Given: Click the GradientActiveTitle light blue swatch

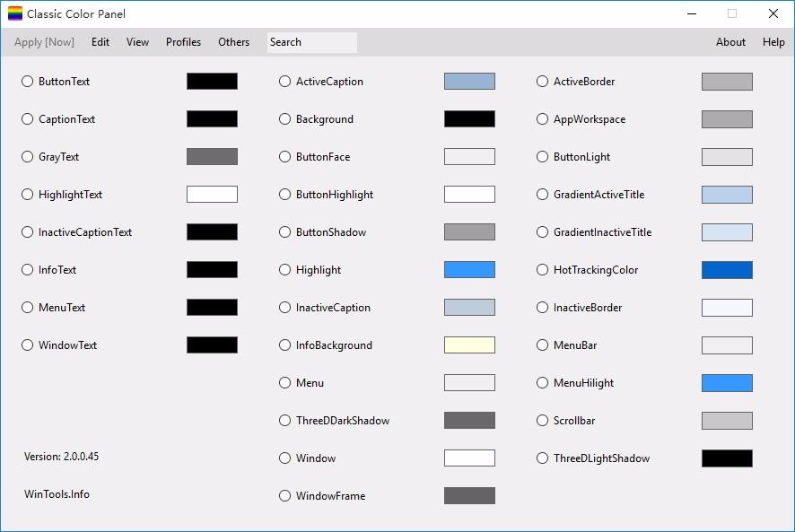Looking at the screenshot, I should (727, 195).
